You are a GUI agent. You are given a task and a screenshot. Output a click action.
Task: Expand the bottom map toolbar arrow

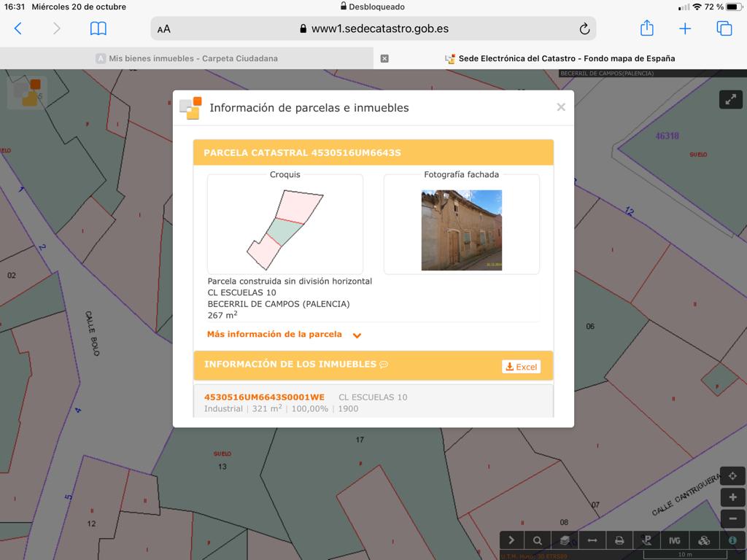coord(511,540)
